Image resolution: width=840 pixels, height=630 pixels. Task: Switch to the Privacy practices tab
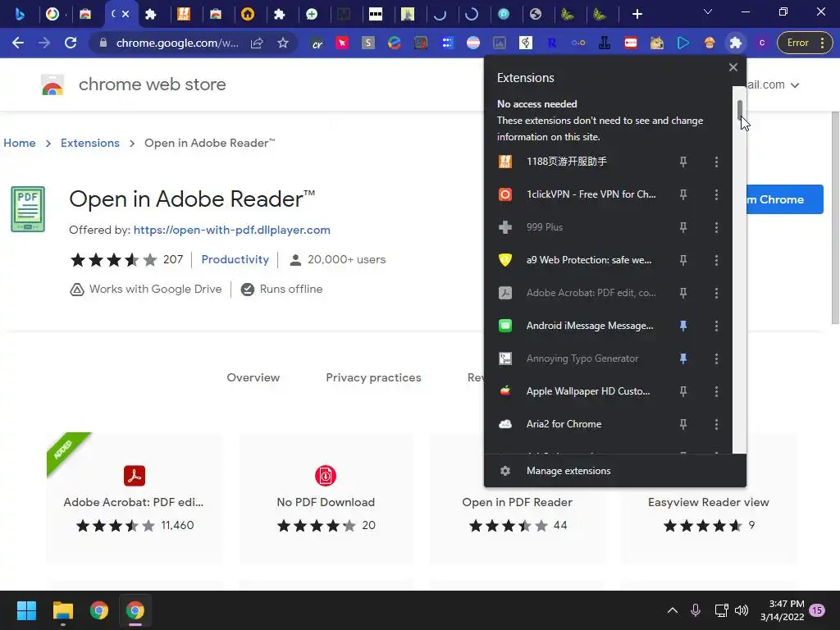tap(373, 377)
